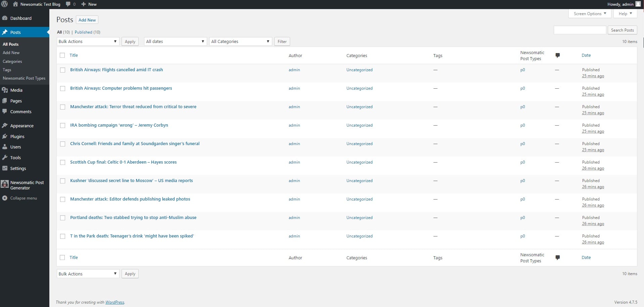Screen dimensions: 644x307
Task: Open the Media library icon in sidebar
Action: 5,90
